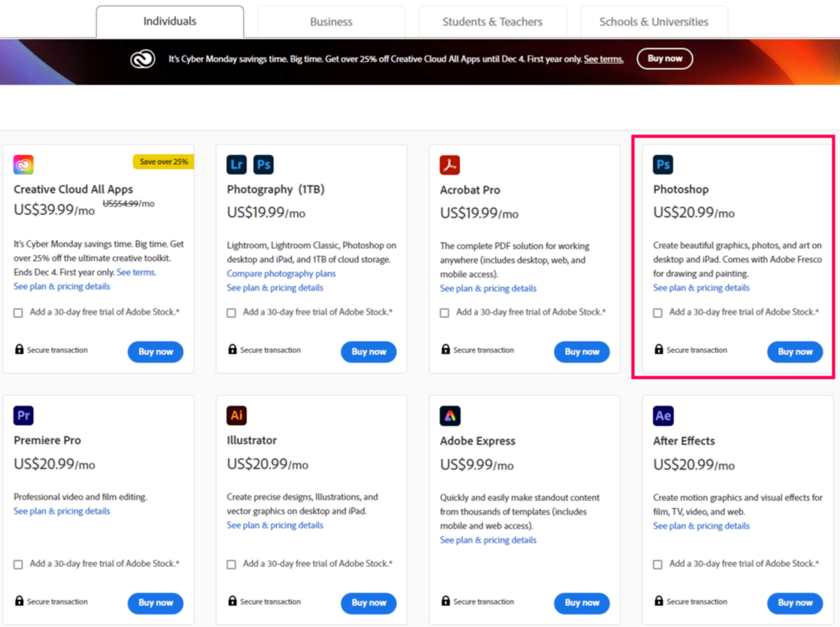The image size is (840, 627).
Task: Click the Creative Cloud All Apps heading
Action: pyautogui.click(x=73, y=190)
